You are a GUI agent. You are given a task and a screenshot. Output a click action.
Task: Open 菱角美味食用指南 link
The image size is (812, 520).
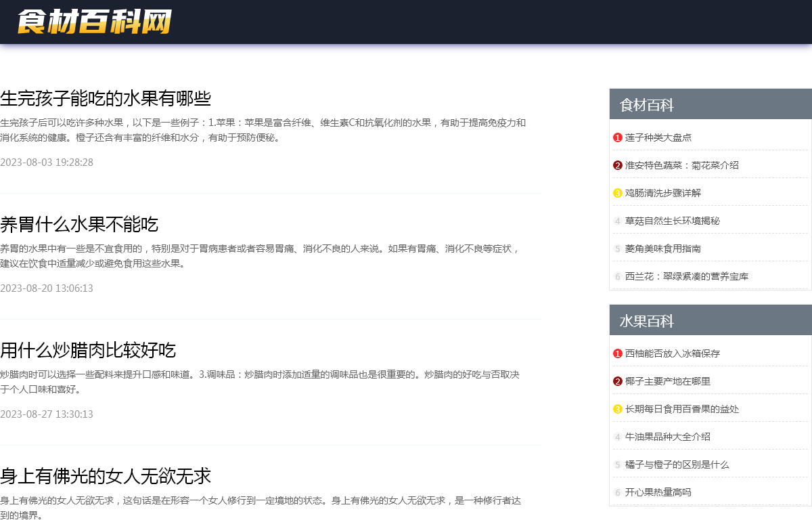coord(662,248)
